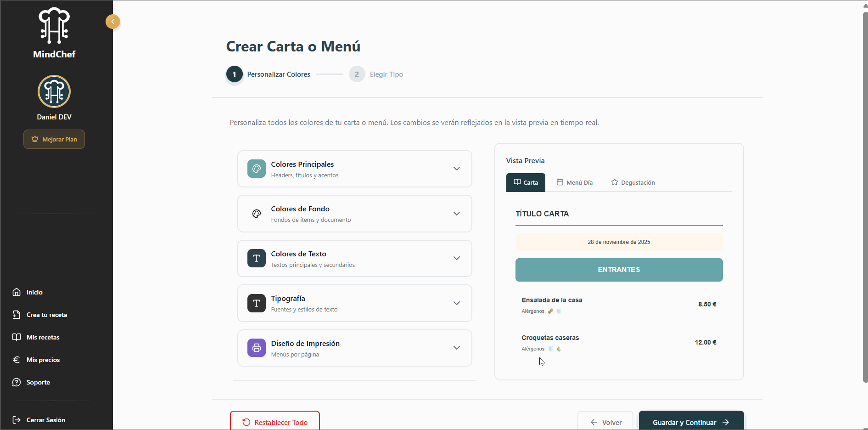868x430 pixels.
Task: Click the MindChef chef hat logo
Action: click(54, 26)
